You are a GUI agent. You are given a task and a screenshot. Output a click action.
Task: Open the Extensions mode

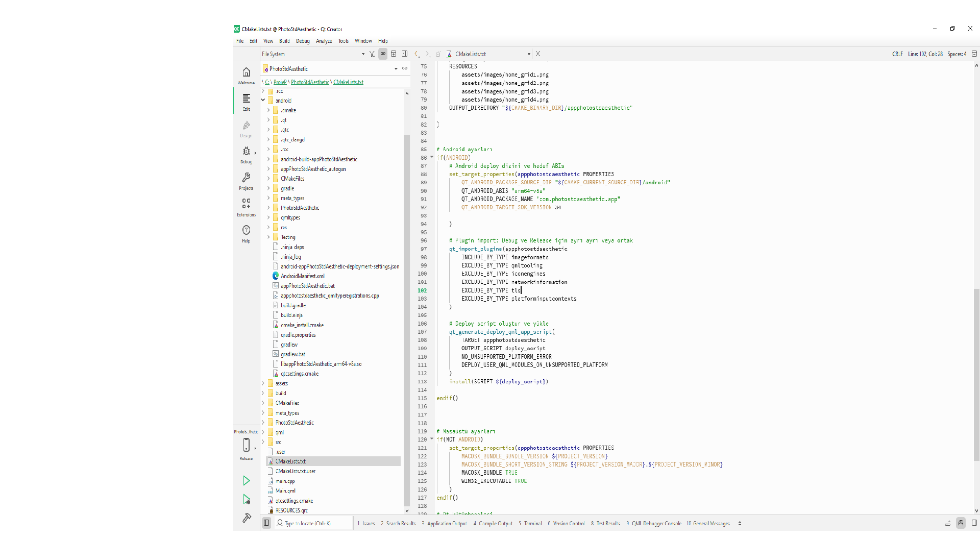pyautogui.click(x=246, y=207)
